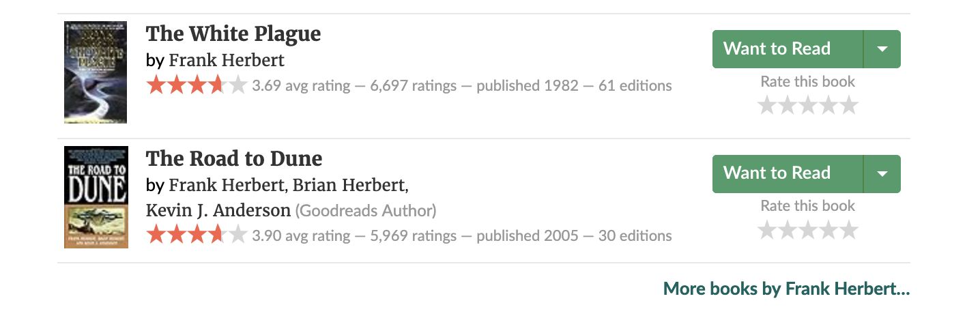Open shelf dropdown for The Road to Dune
The image size is (980, 318).
pyautogui.click(x=882, y=174)
